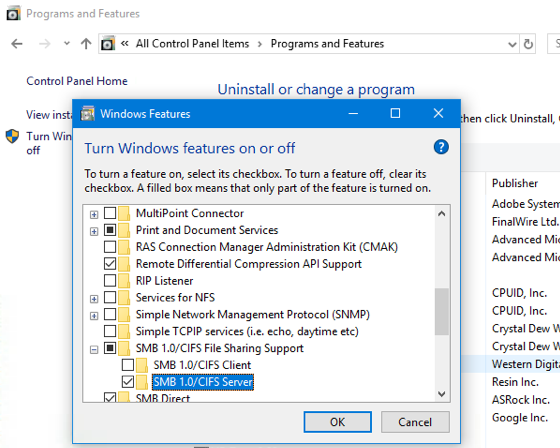
Task: Refresh the Programs and Features view
Action: click(x=528, y=44)
